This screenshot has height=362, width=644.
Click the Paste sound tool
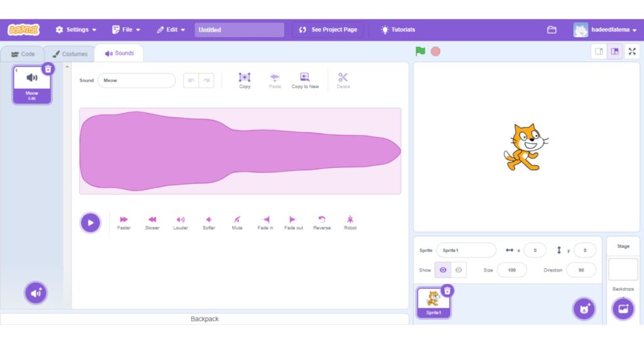point(275,80)
